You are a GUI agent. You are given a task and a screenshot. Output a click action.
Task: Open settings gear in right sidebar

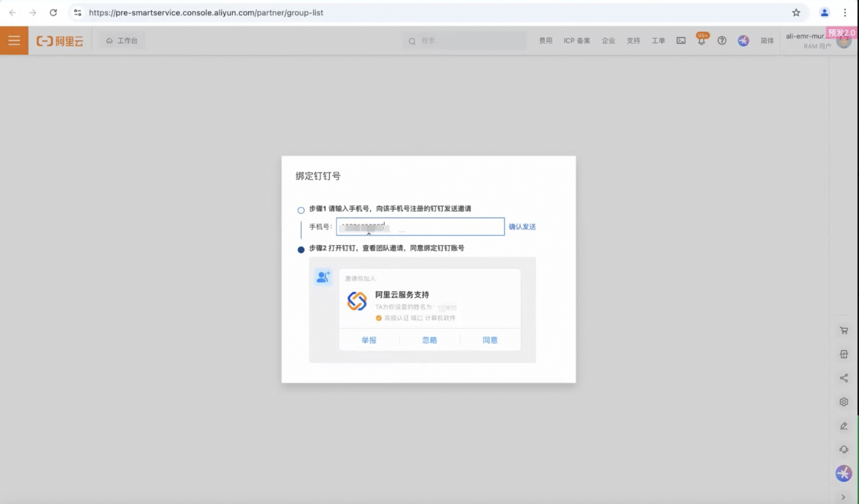coord(844,402)
